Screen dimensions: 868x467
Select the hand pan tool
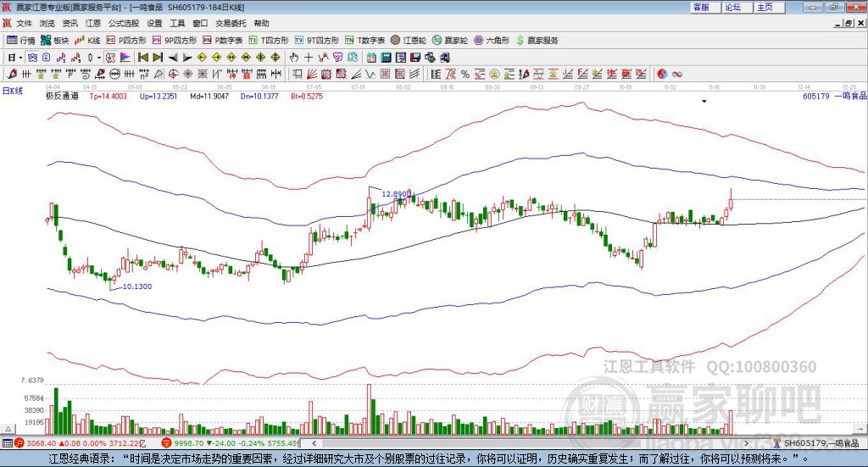pyautogui.click(x=294, y=58)
